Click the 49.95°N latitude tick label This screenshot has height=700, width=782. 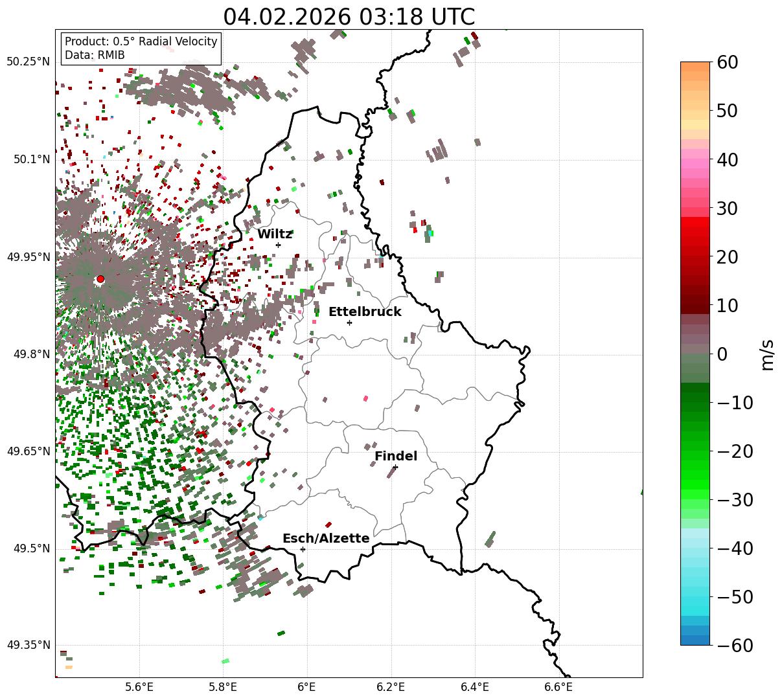28,256
